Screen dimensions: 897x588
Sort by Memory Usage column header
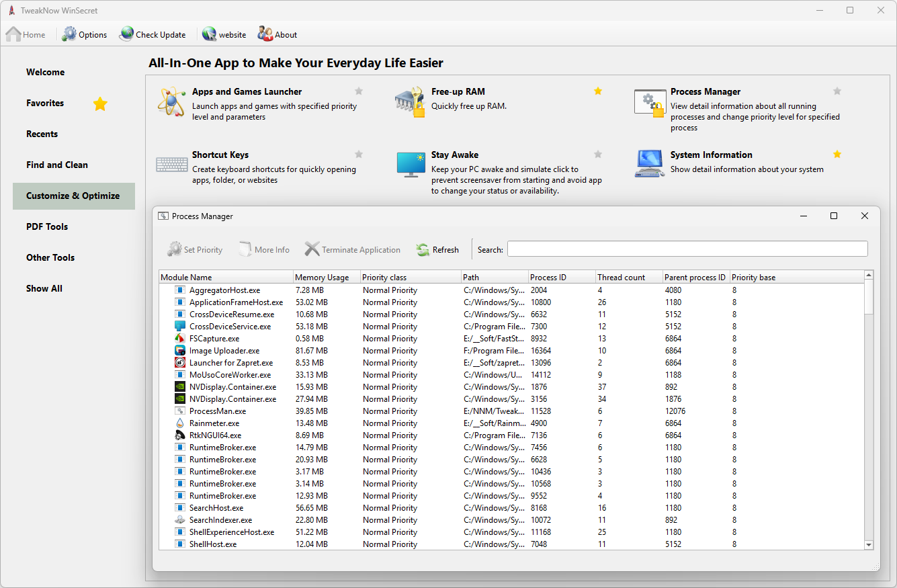[x=327, y=277]
